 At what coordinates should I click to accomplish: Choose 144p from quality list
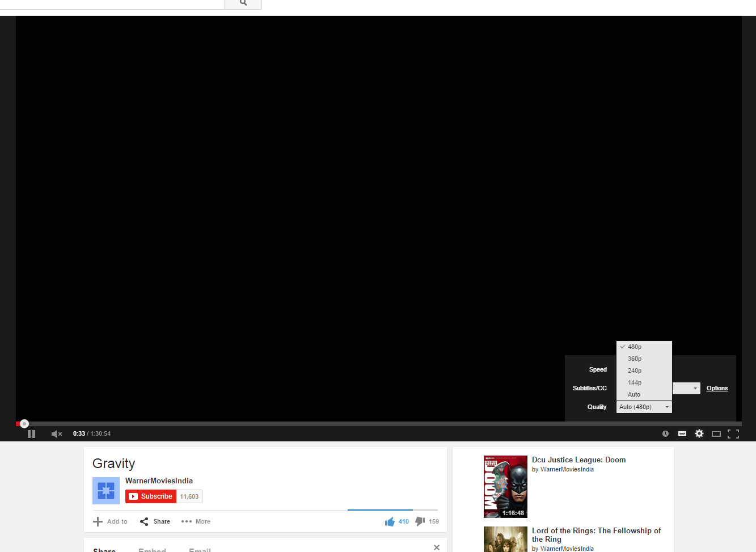point(635,382)
